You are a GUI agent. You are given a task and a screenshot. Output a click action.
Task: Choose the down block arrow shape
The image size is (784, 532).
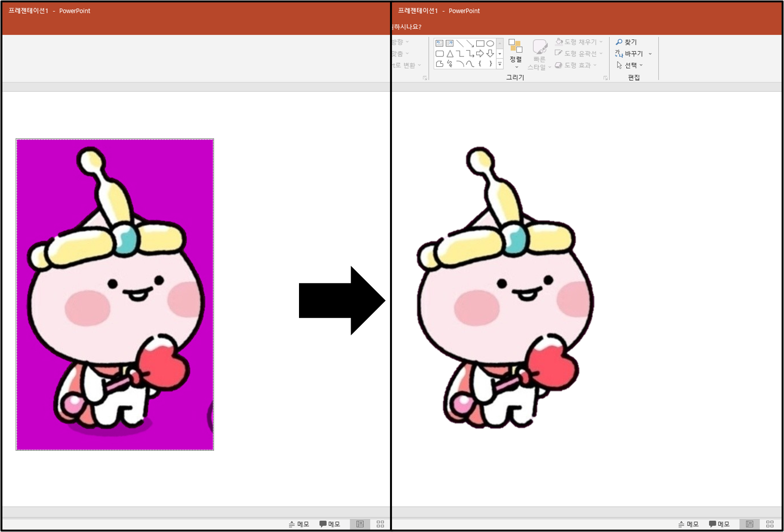[x=490, y=54]
